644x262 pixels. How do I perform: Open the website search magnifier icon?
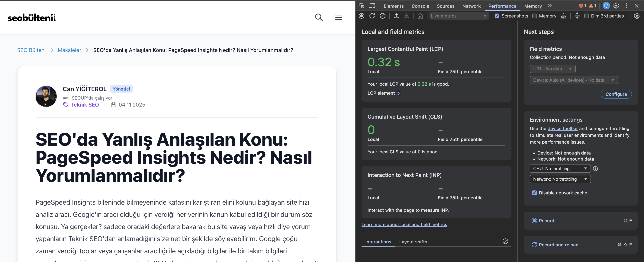coord(319,17)
